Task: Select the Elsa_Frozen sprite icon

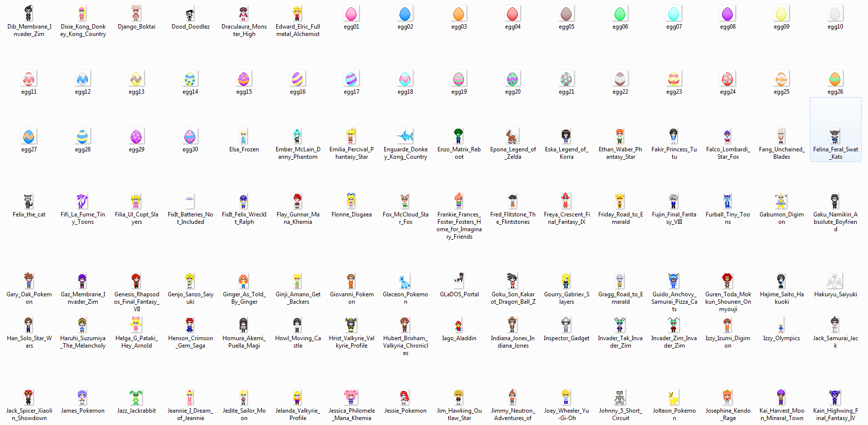Action: (x=244, y=136)
